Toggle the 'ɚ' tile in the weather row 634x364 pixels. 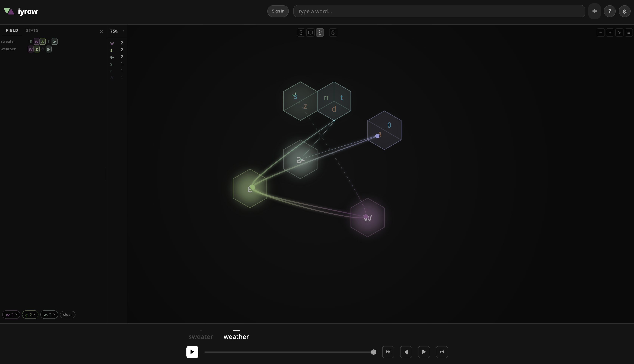pos(49,49)
